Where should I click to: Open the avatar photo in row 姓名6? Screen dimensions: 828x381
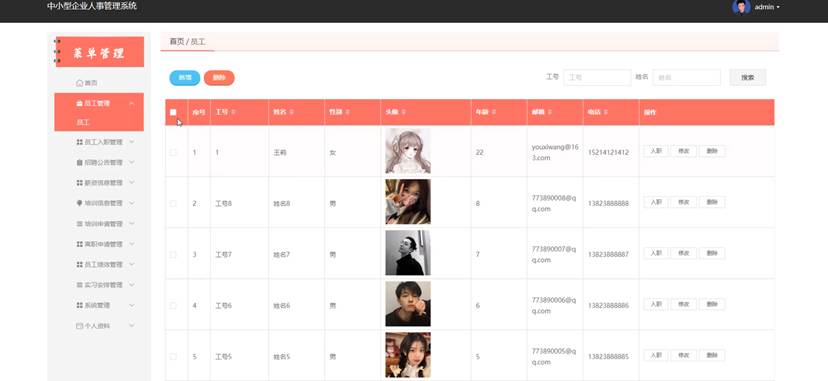(x=408, y=304)
